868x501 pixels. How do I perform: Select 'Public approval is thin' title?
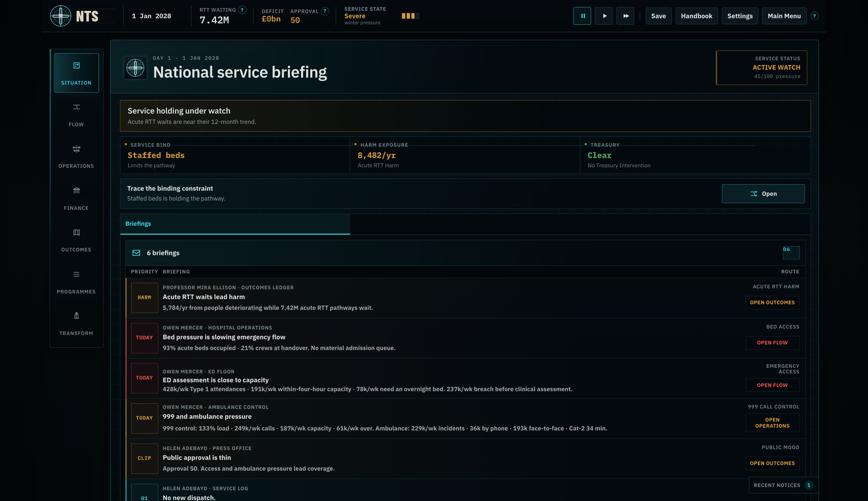pos(197,458)
